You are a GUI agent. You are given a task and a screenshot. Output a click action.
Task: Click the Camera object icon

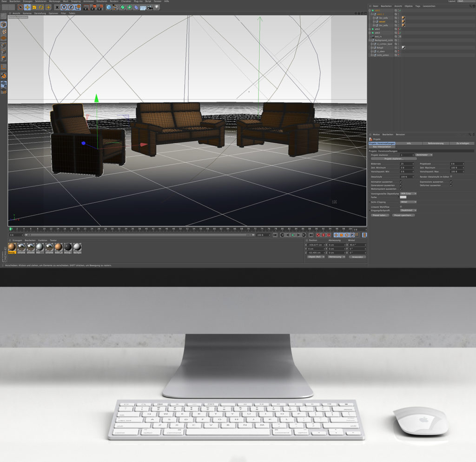tap(150, 7)
